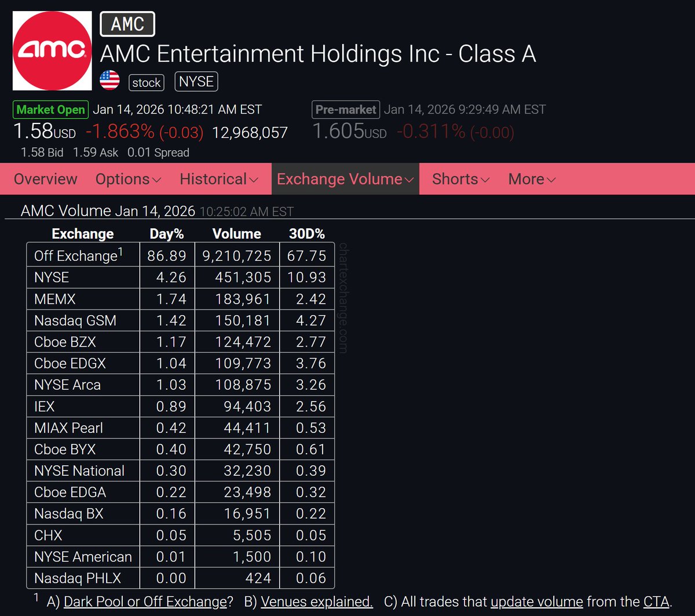Select the Off Exchange row label
695x616 pixels.
[x=78, y=256]
